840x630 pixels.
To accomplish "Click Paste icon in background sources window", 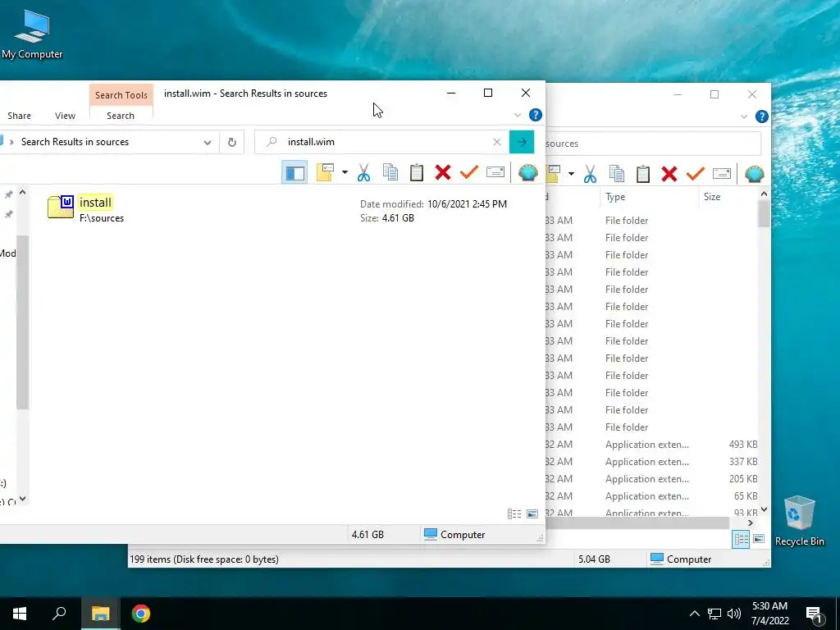I will click(643, 174).
